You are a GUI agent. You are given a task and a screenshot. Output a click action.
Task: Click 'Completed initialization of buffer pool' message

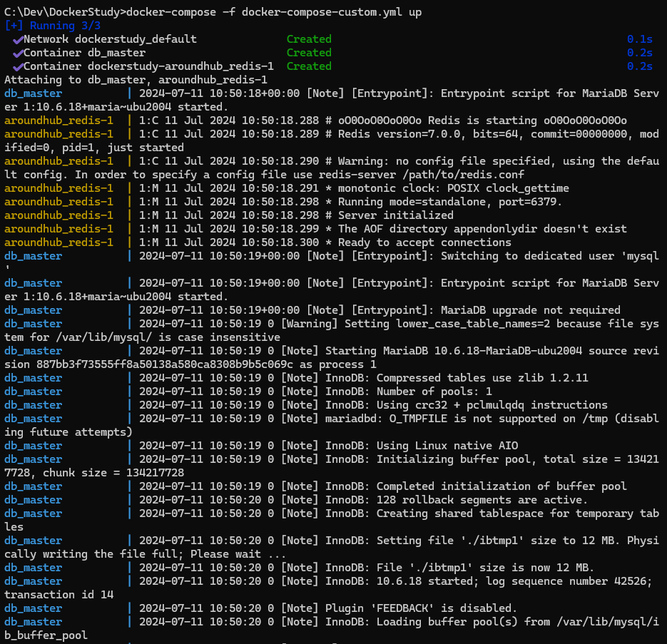point(501,486)
